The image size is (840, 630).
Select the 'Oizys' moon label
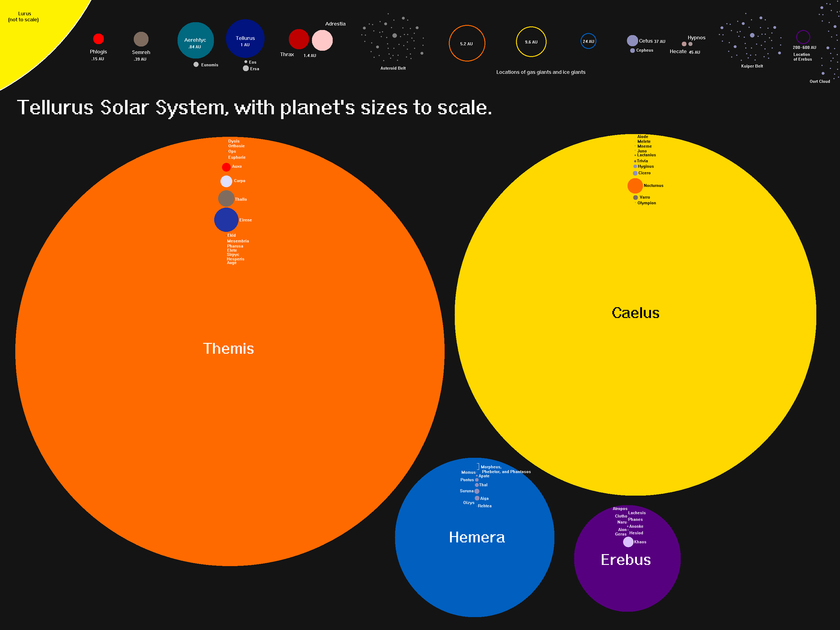469,503
